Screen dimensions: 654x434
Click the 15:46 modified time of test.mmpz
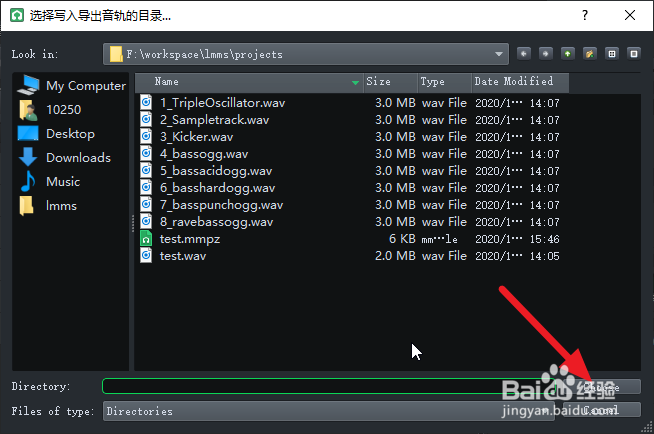point(544,239)
